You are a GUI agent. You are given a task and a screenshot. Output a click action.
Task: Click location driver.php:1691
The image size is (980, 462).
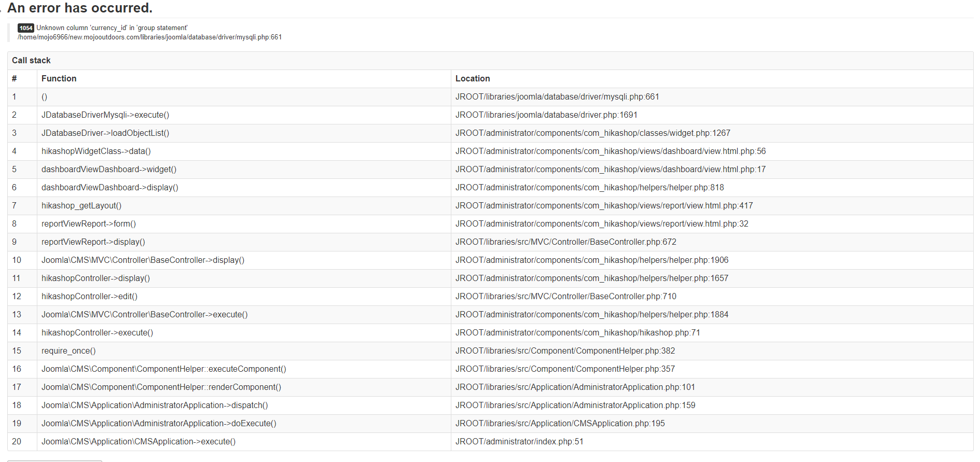(546, 115)
